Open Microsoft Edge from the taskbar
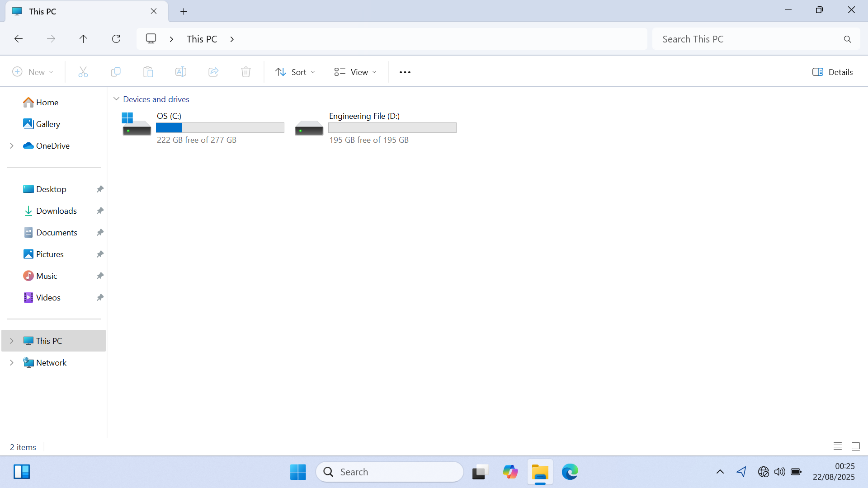The height and width of the screenshot is (488, 868). pos(570,472)
